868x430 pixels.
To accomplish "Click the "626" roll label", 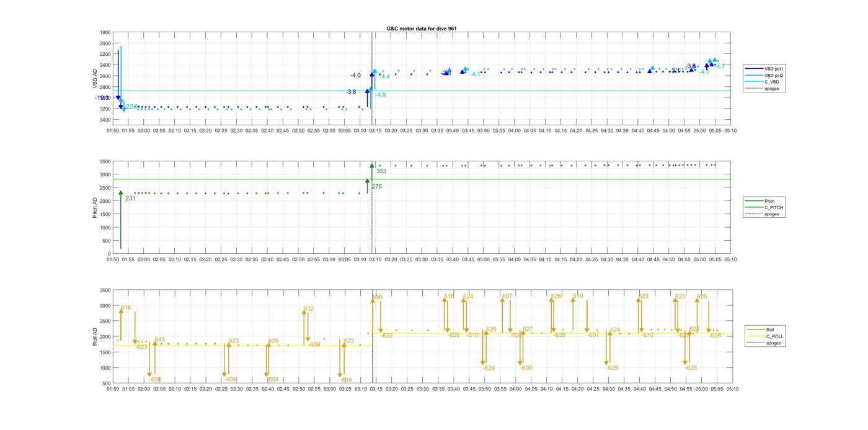I will click(556, 297).
